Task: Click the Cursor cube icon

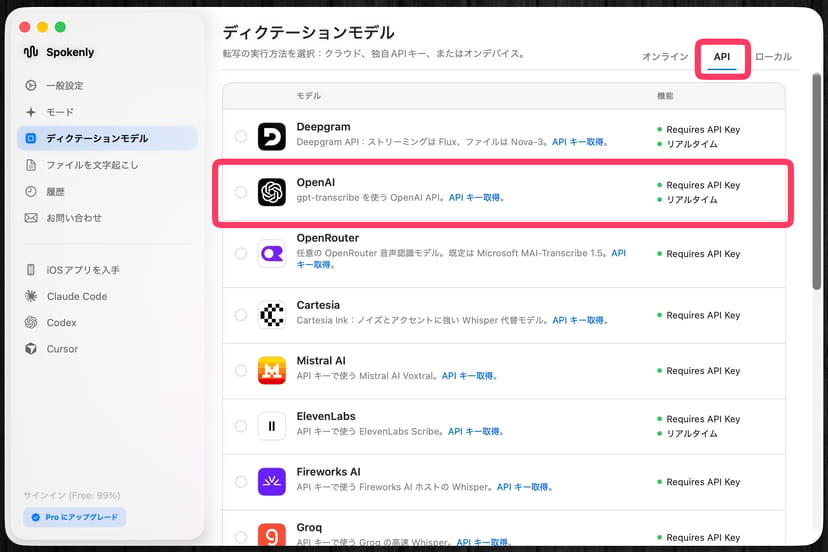Action: [31, 349]
